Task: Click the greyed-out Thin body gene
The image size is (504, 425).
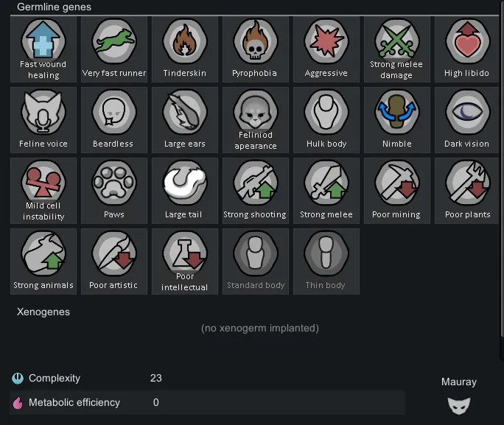Action: click(326, 261)
